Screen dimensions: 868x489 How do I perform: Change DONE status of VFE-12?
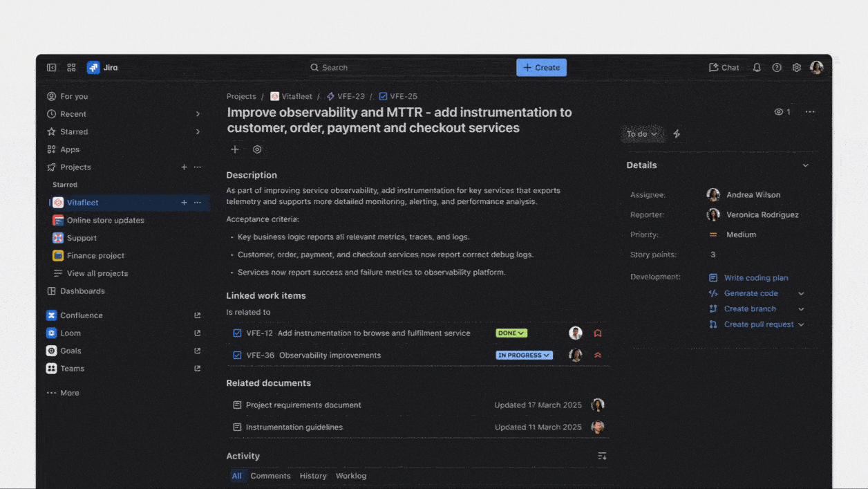pyautogui.click(x=511, y=333)
